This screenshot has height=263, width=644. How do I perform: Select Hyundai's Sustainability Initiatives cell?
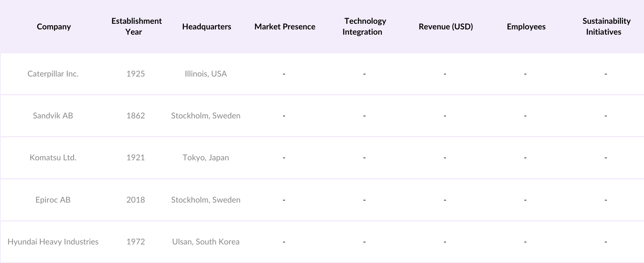606,242
